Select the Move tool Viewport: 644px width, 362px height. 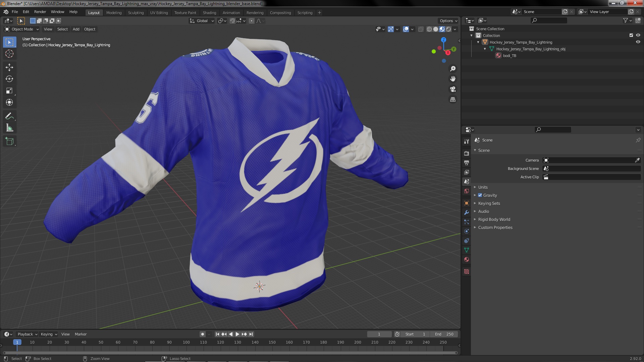point(9,67)
